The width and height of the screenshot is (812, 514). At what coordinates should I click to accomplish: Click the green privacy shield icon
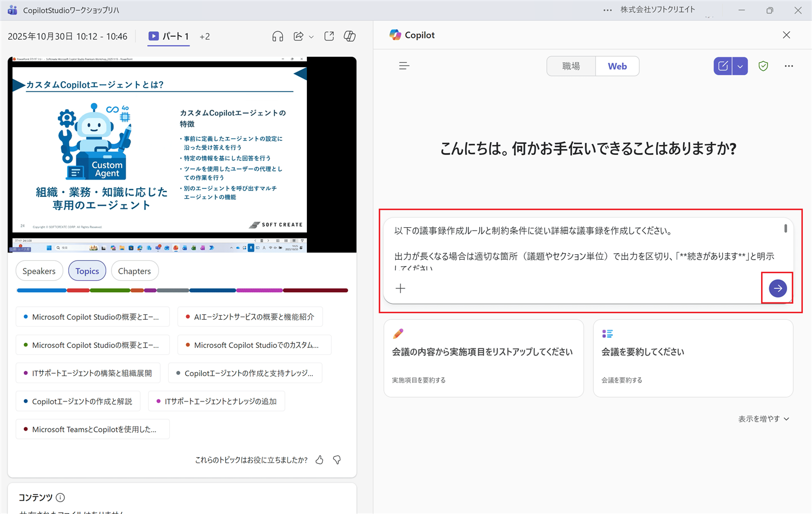click(x=763, y=65)
